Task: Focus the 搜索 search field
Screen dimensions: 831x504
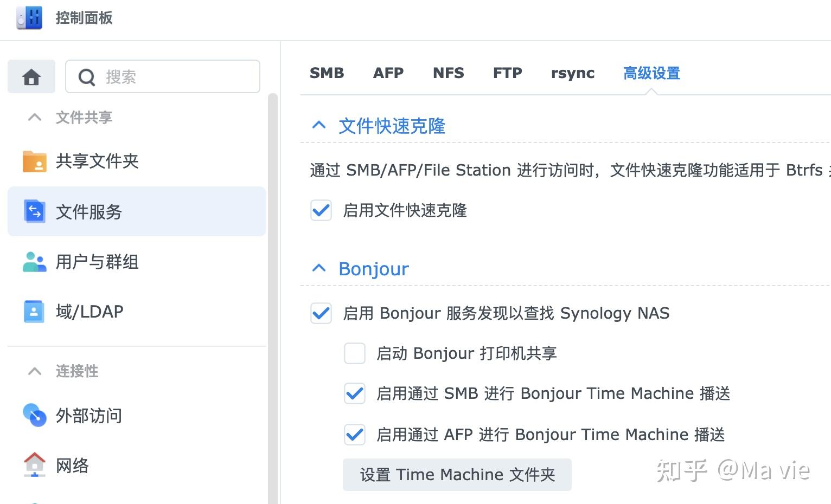Action: (x=163, y=76)
